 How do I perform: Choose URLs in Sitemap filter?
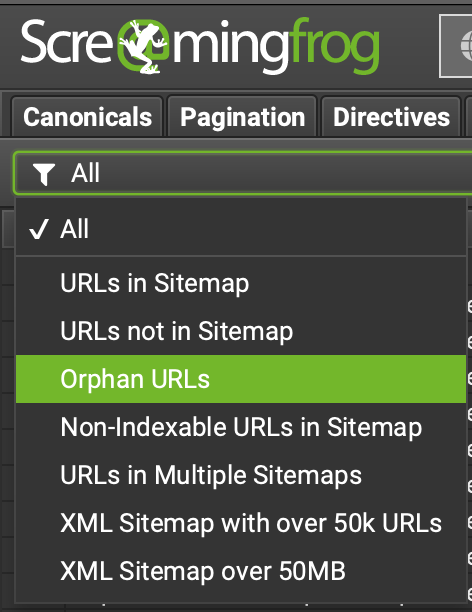241,283
